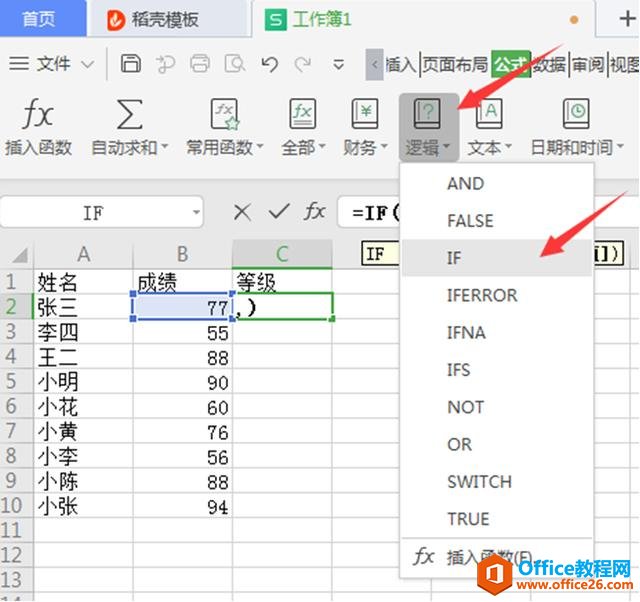Select column C header
Image resolution: width=640 pixels, height=602 pixels.
pos(282,254)
